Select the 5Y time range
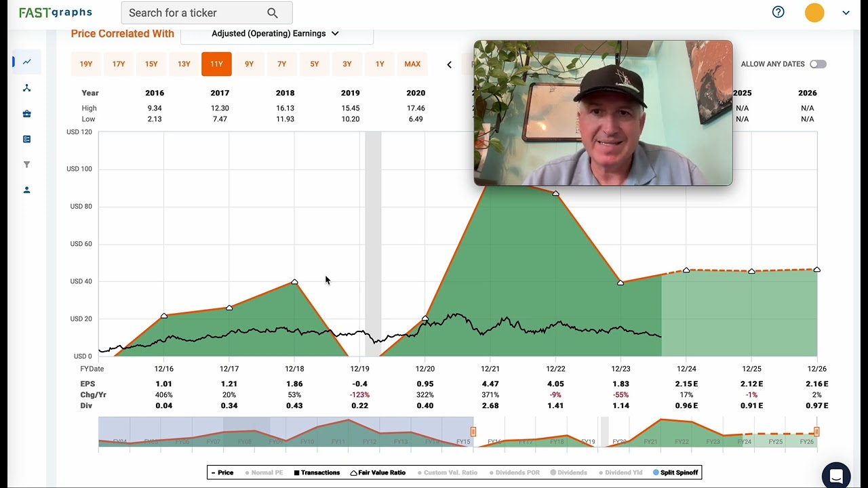The image size is (868, 488). (315, 64)
